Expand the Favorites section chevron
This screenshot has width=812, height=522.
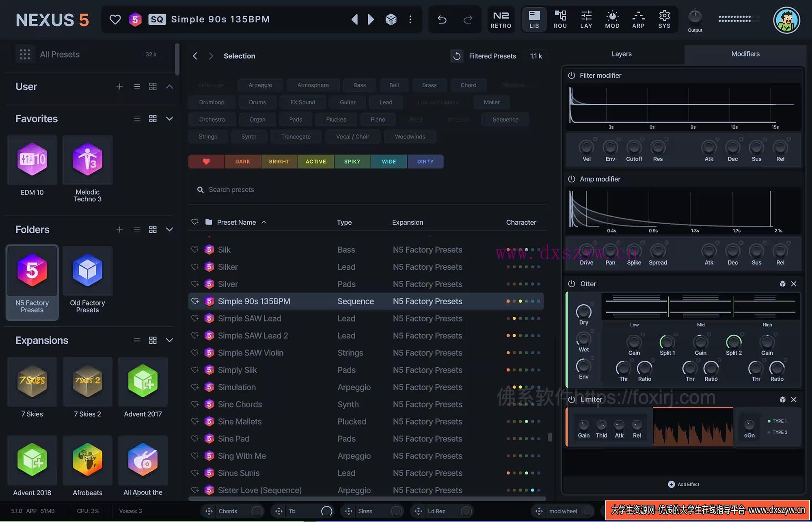tap(170, 119)
